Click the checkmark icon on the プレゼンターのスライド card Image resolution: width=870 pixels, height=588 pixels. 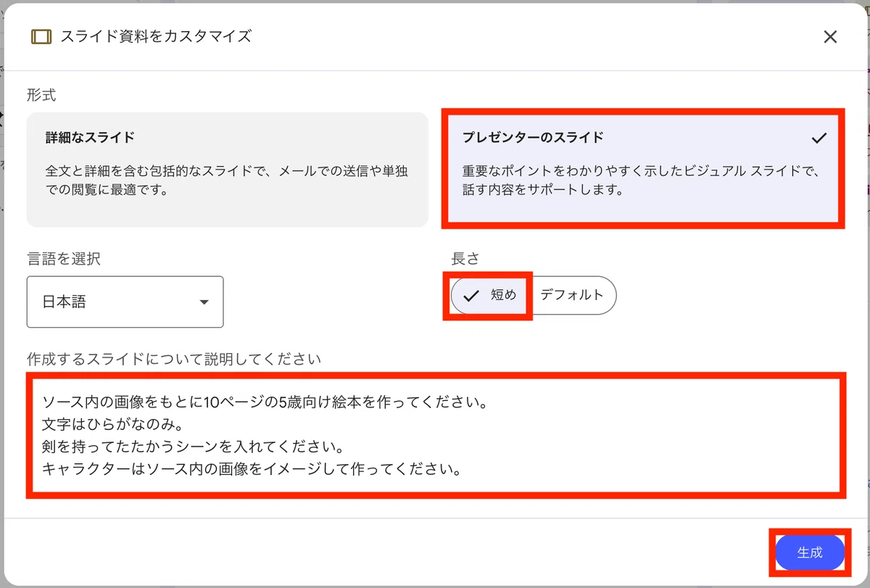(x=819, y=138)
